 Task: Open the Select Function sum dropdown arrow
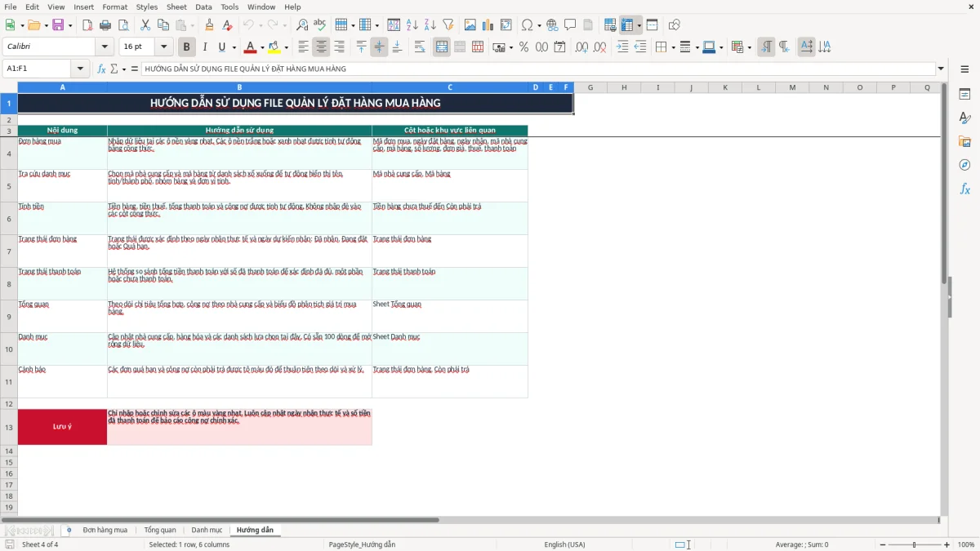tap(124, 69)
